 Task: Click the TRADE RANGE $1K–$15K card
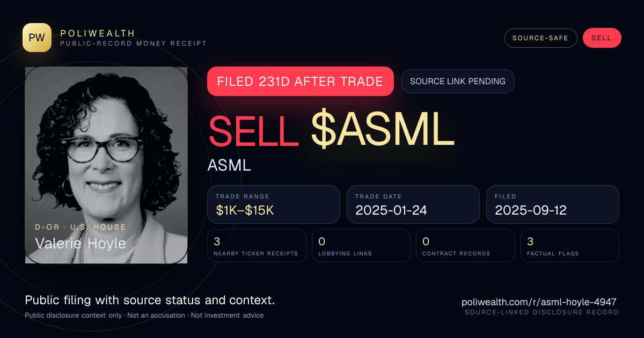pos(274,204)
